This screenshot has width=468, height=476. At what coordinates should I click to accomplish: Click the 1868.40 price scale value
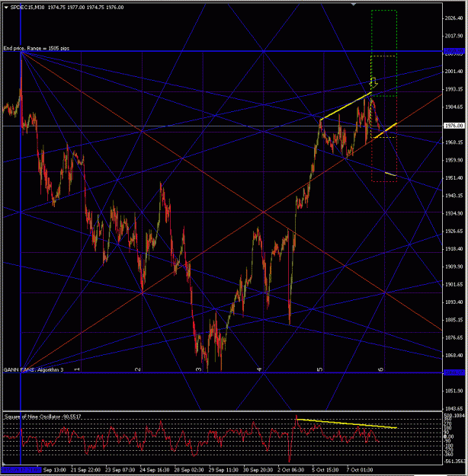click(x=454, y=356)
